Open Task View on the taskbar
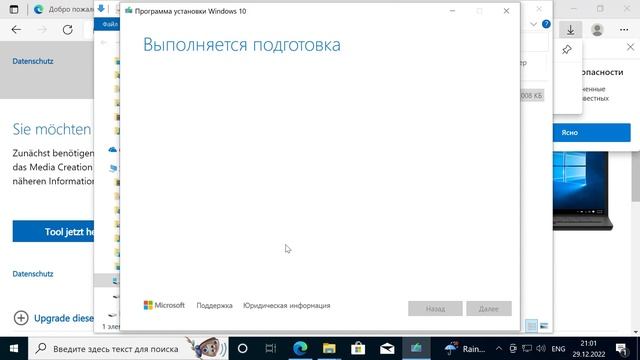 pyautogui.click(x=271, y=349)
